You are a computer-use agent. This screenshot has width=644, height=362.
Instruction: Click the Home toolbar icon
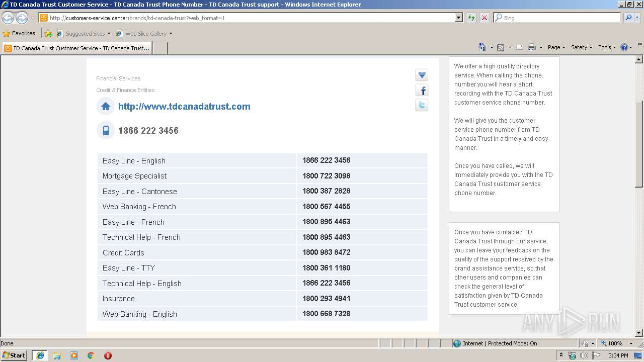click(482, 47)
